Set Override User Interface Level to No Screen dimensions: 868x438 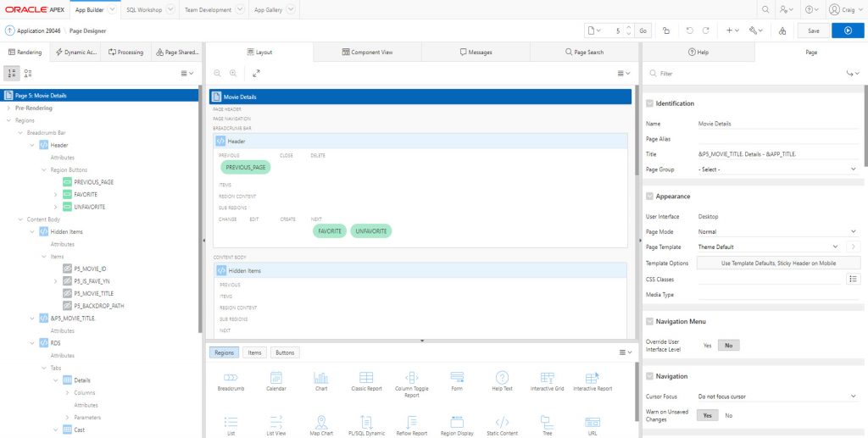coord(728,345)
